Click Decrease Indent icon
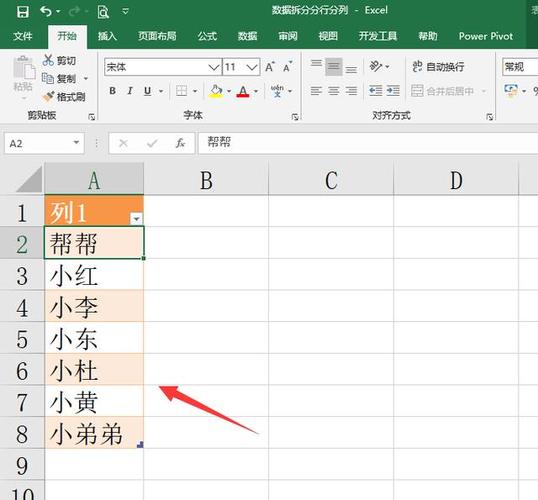 coord(376,91)
